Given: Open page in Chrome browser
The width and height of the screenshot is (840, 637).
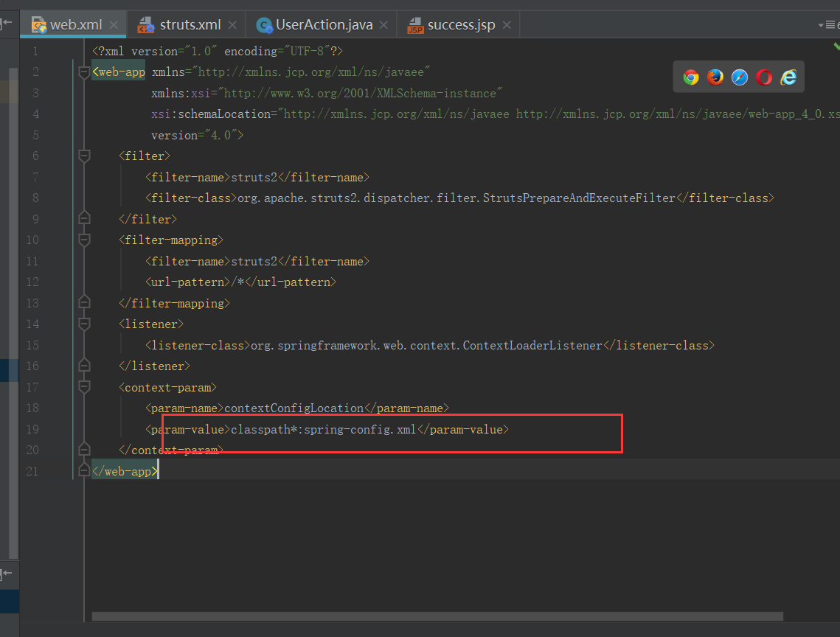Looking at the screenshot, I should (x=690, y=77).
